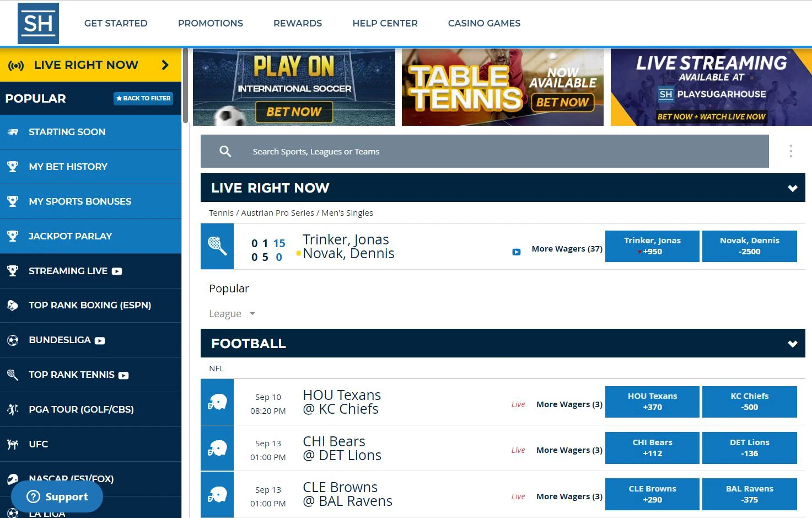Open the Get Started menu
Image resolution: width=812 pixels, height=518 pixels.
116,23
